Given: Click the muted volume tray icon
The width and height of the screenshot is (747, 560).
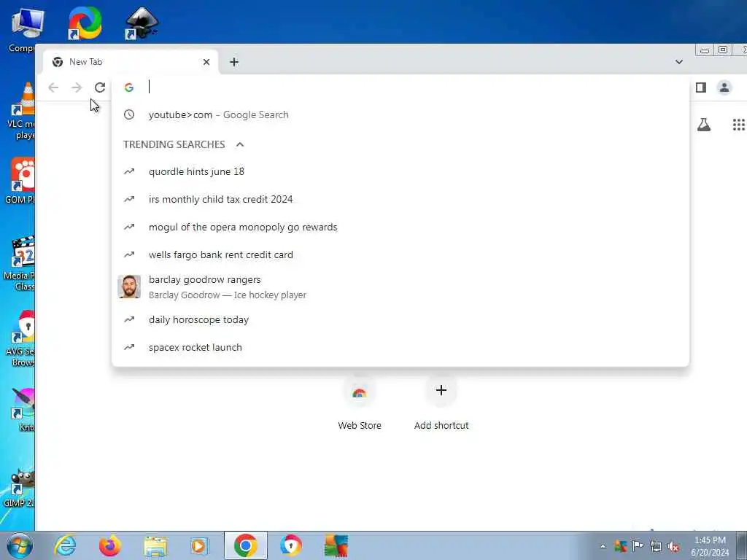Looking at the screenshot, I should click(x=673, y=546).
